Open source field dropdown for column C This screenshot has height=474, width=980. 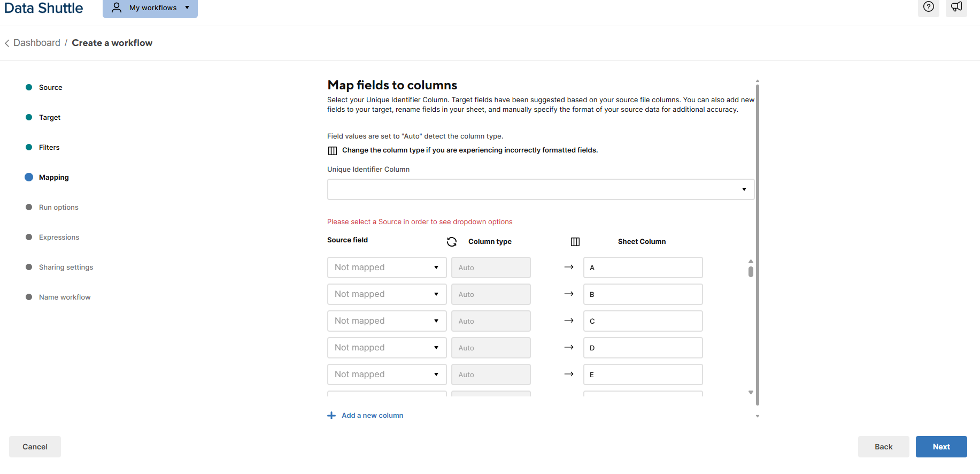click(x=387, y=321)
